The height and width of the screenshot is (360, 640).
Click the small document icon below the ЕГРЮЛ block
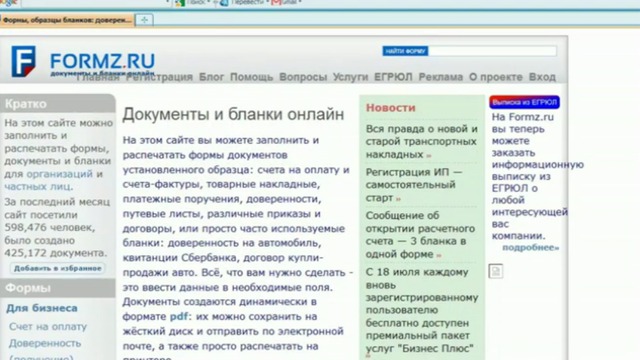(x=496, y=271)
